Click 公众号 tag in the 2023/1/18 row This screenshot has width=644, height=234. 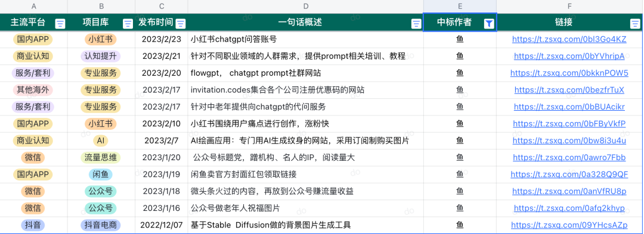[x=101, y=191]
